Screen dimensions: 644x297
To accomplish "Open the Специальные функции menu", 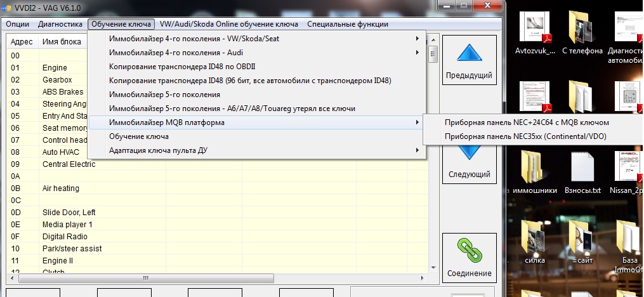I will tap(348, 24).
